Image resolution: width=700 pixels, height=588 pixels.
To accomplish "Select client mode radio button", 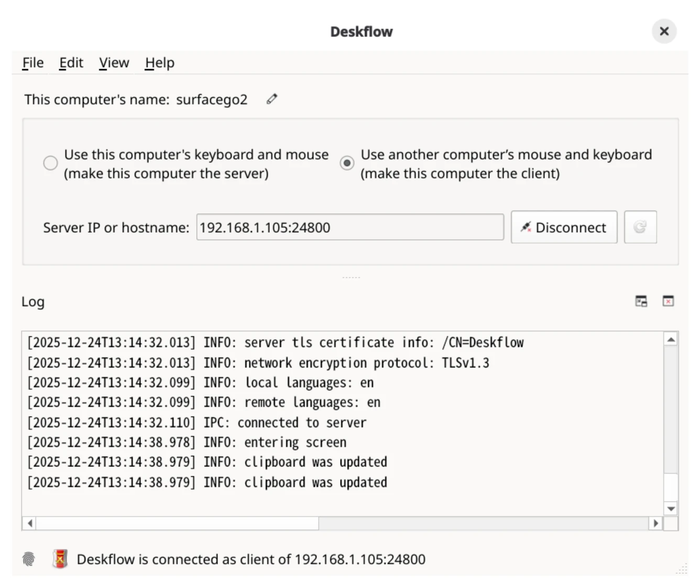I will (x=347, y=163).
